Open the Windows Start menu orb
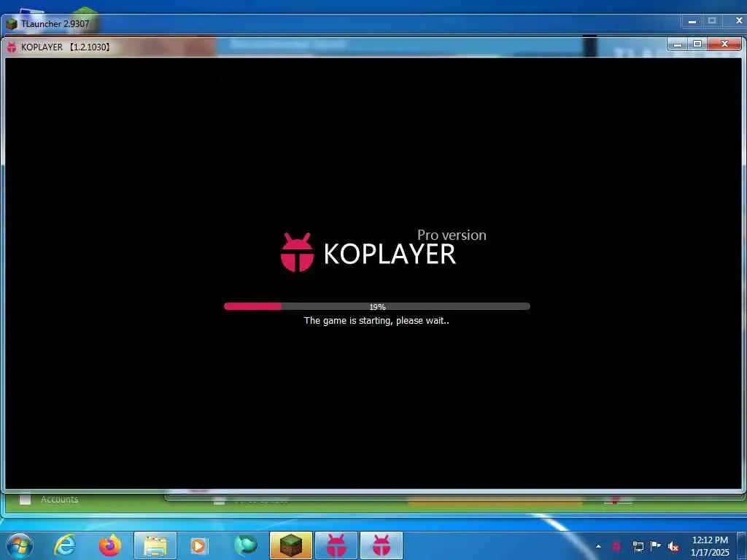Image resolution: width=747 pixels, height=560 pixels. [x=20, y=545]
